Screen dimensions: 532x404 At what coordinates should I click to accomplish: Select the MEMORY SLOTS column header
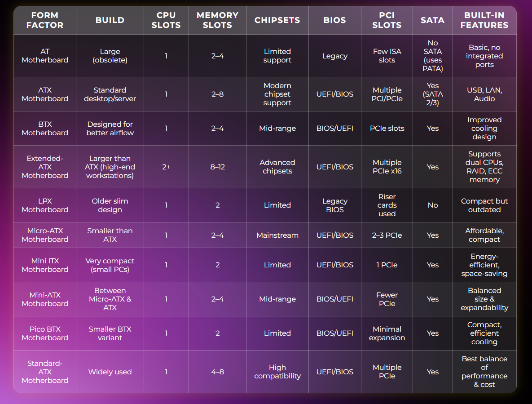click(x=217, y=20)
